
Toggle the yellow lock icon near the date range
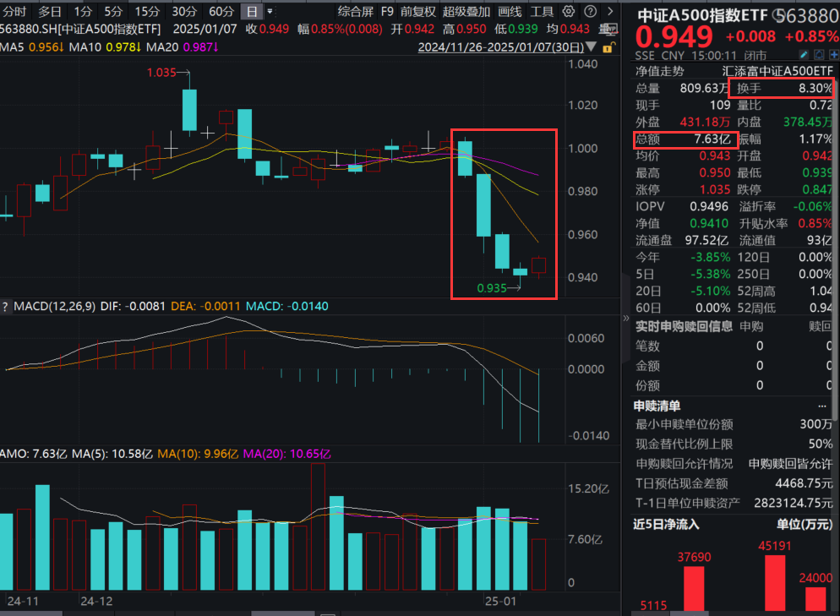tap(607, 49)
